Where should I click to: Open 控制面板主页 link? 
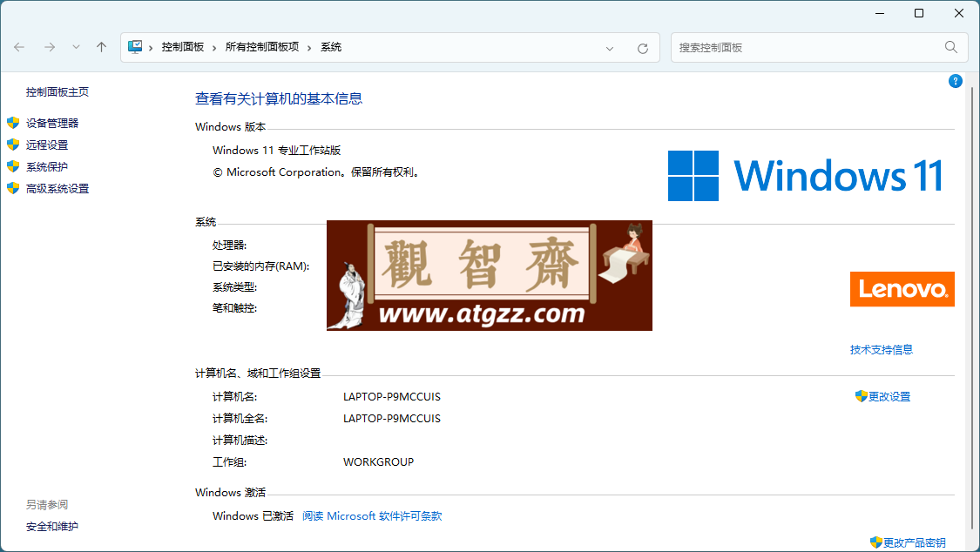(x=57, y=91)
